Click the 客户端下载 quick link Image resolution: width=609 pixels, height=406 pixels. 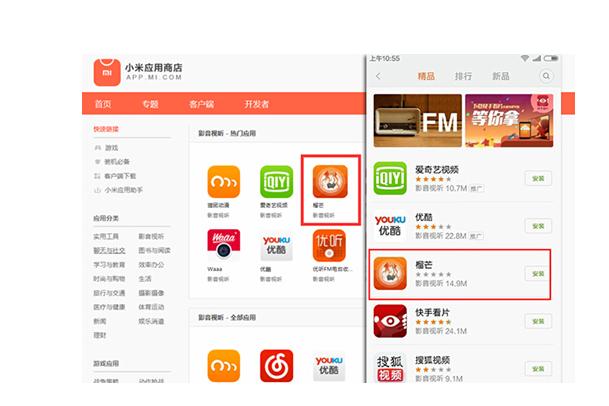[x=115, y=176]
